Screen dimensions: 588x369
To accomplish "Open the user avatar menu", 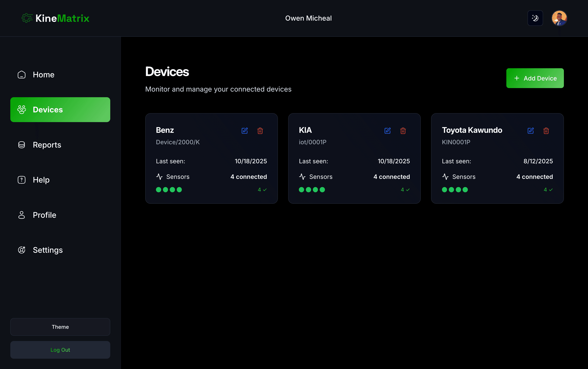I will 559,18.
